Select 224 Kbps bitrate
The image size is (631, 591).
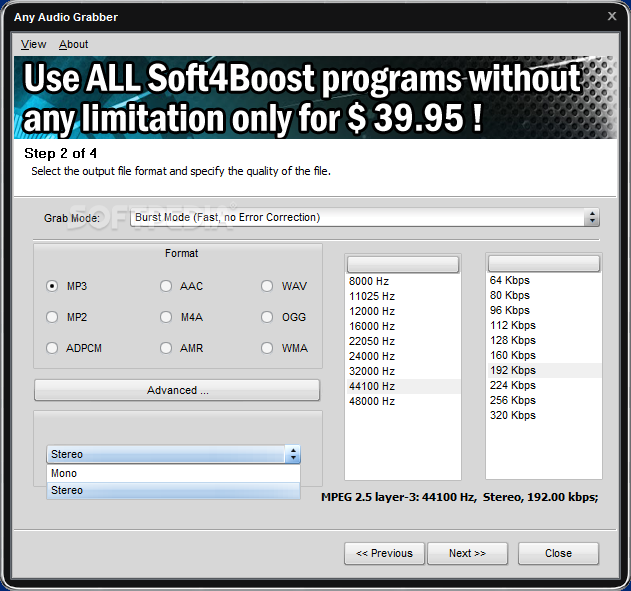[544, 385]
